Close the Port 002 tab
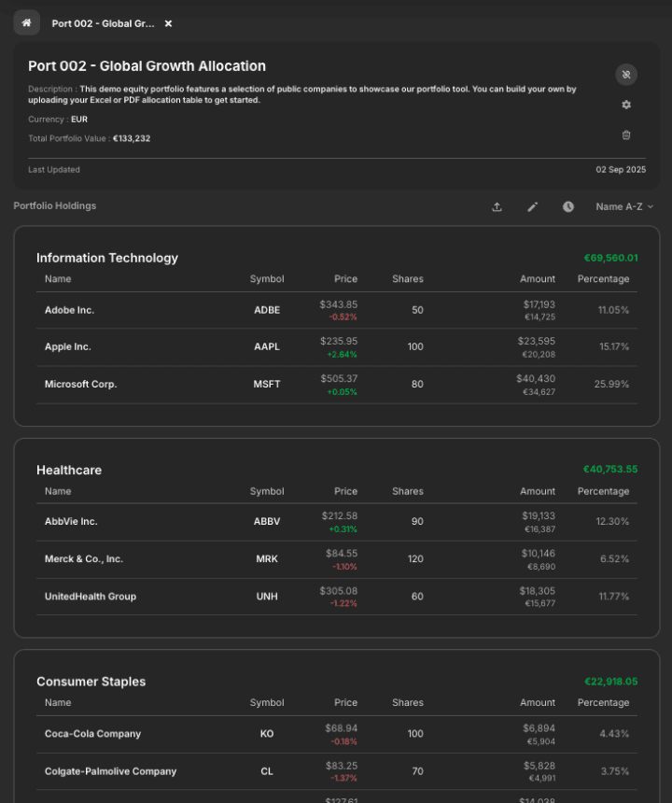The width and height of the screenshot is (672, 803). coord(168,23)
